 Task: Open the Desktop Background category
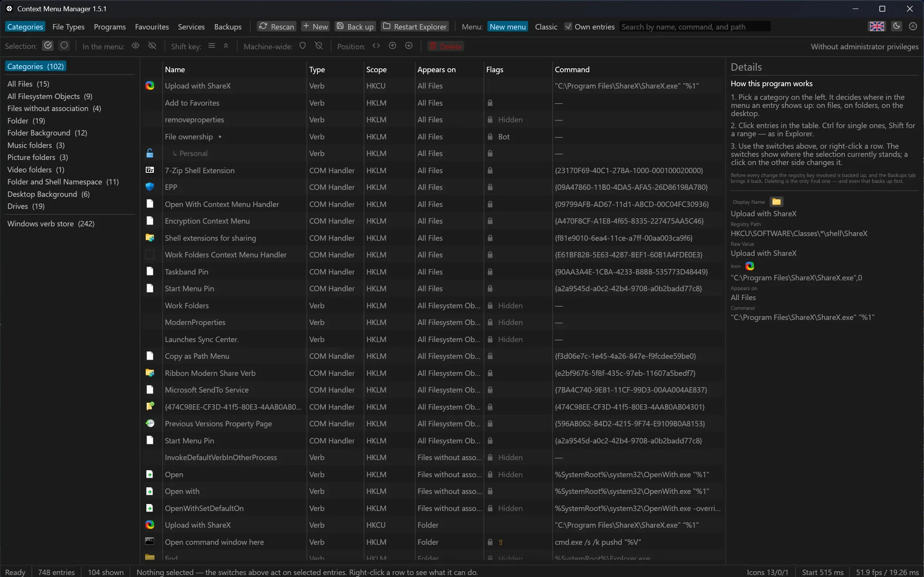pos(49,194)
